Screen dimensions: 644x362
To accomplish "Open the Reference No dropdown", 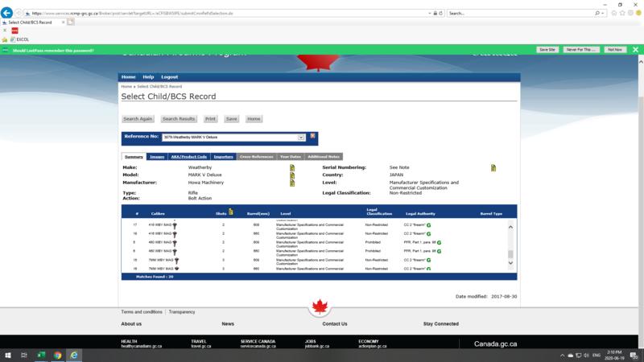I will 301,138.
